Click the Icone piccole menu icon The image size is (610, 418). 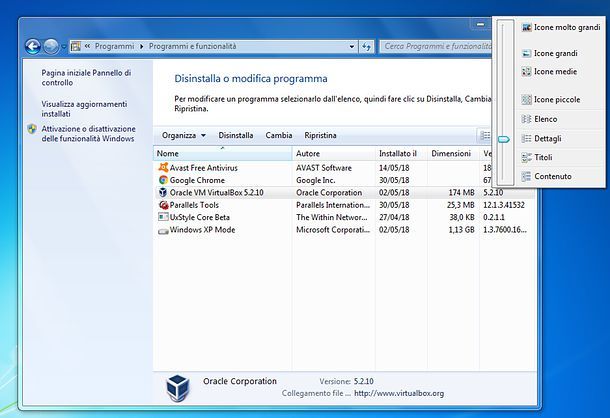pyautogui.click(x=526, y=100)
